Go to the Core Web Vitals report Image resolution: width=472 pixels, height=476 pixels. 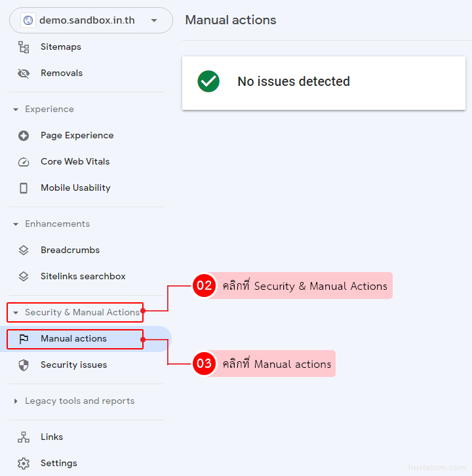point(75,162)
